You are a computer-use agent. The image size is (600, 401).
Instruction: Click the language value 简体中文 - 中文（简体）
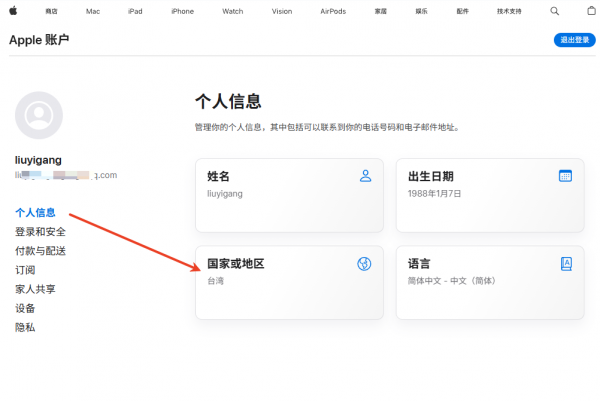(452, 281)
